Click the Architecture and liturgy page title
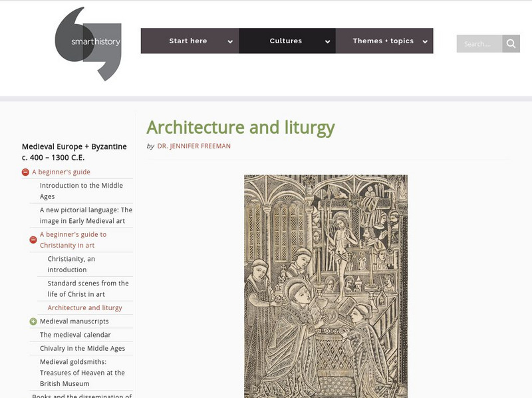Viewport: 532px width, 398px height. (241, 128)
